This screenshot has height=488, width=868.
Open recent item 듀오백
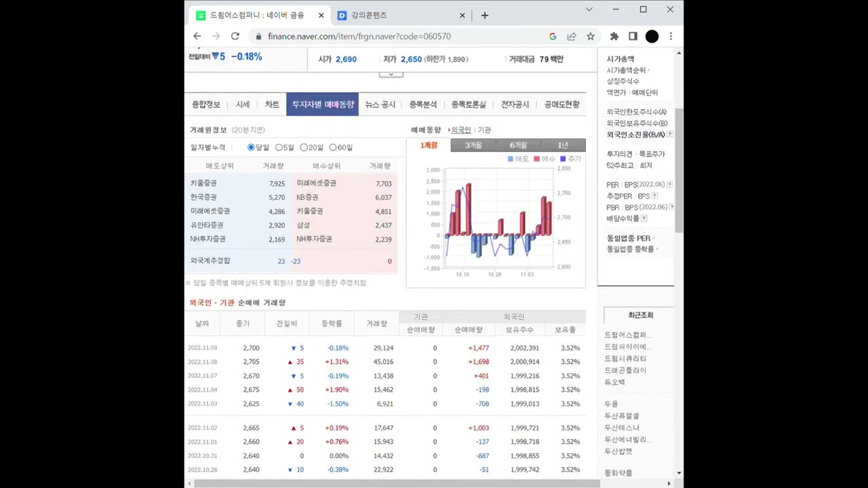tap(615, 382)
